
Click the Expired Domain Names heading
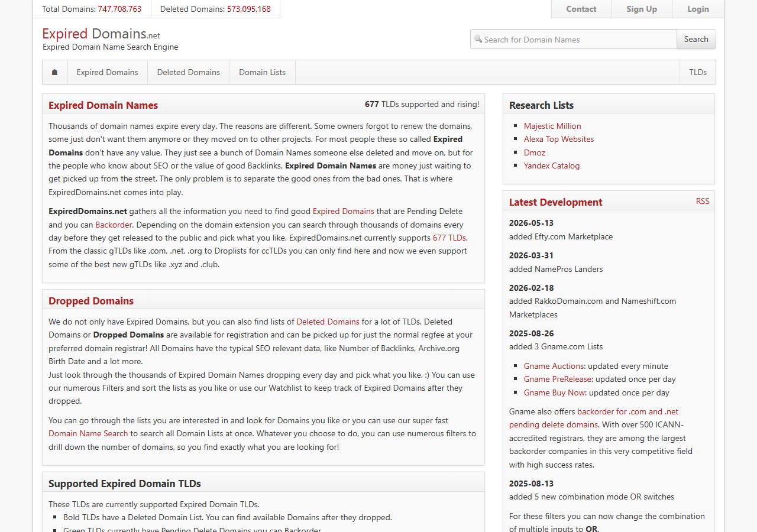pyautogui.click(x=103, y=105)
